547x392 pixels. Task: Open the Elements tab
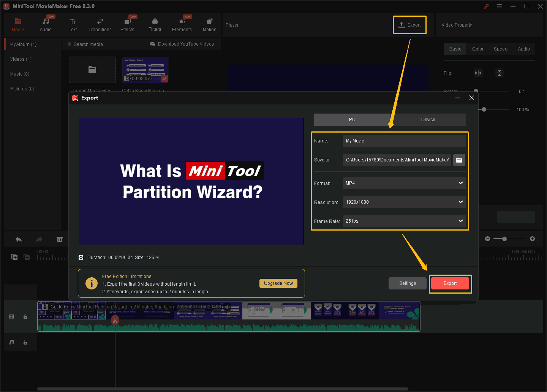182,25
